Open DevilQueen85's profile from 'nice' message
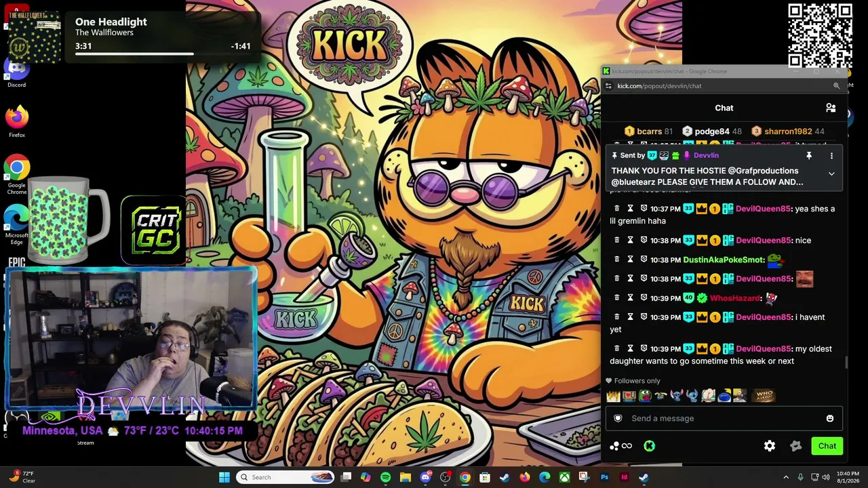The image size is (868, 488). point(763,241)
